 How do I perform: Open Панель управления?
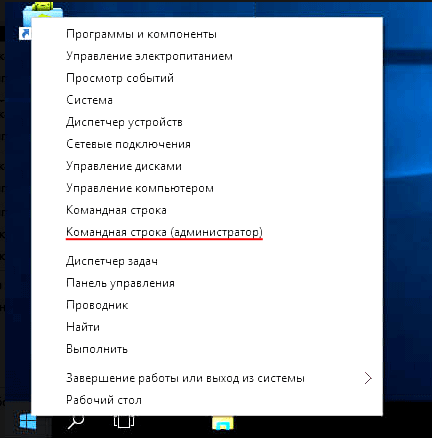(x=120, y=283)
